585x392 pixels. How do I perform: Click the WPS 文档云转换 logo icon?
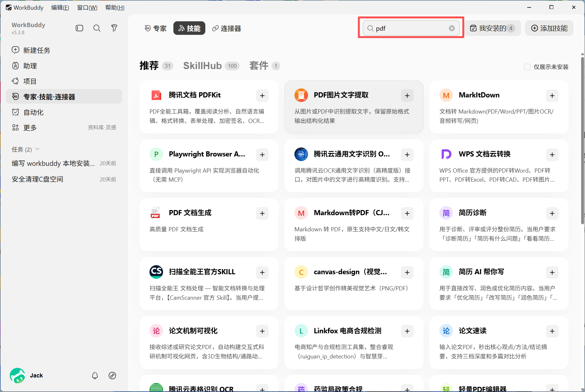(x=446, y=154)
